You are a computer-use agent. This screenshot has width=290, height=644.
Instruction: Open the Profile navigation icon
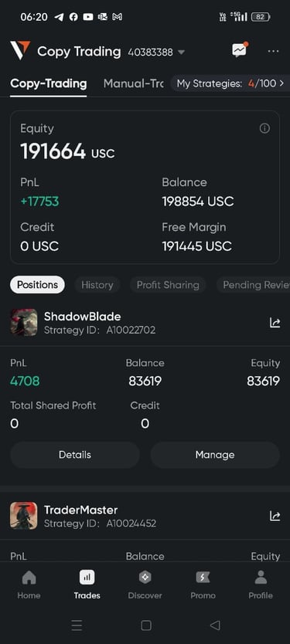[x=261, y=585]
